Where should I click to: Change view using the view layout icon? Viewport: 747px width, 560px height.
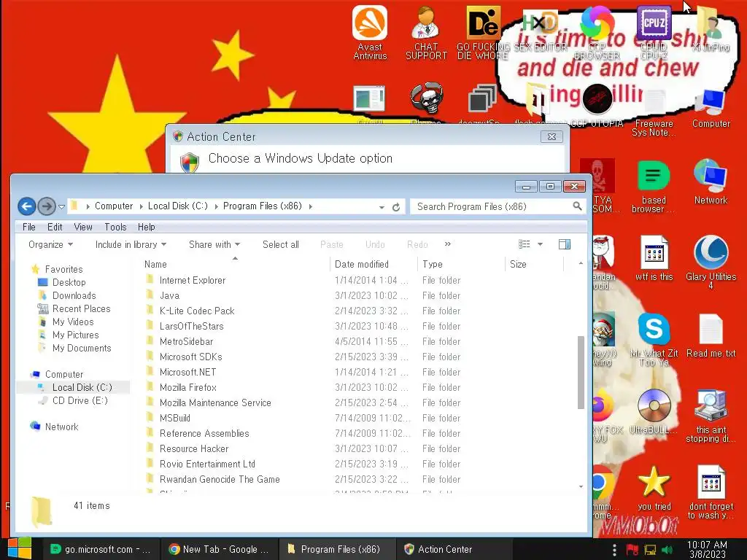pyautogui.click(x=524, y=244)
